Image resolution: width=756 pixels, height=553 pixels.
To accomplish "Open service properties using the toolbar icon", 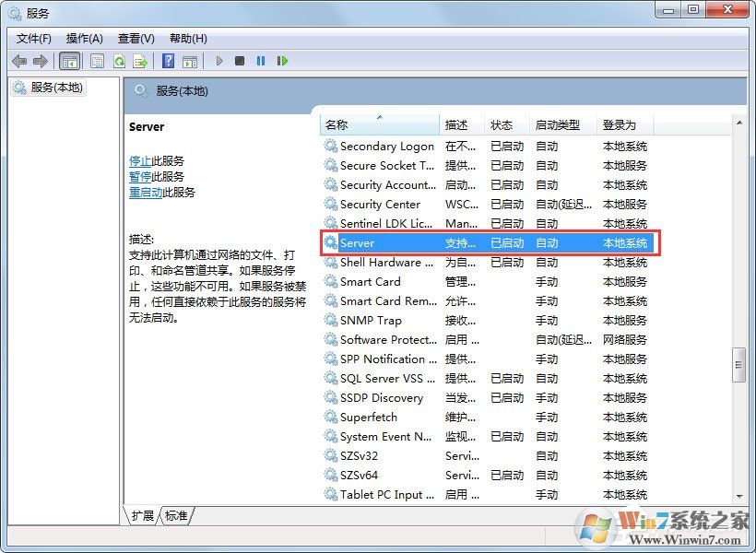I will [97, 61].
